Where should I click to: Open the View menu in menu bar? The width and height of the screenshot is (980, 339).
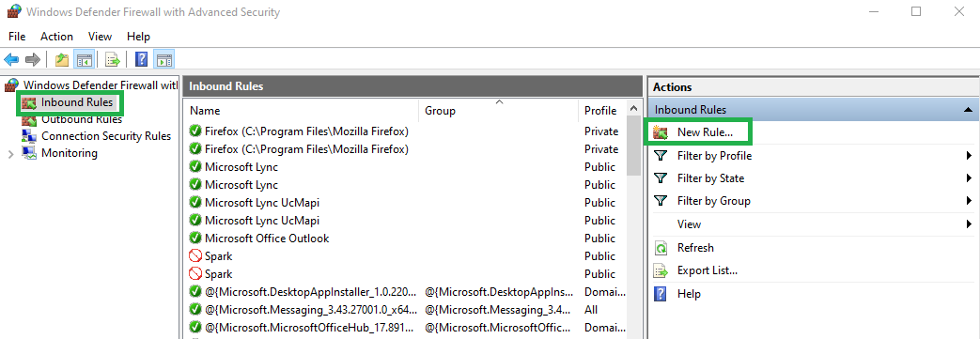coord(100,37)
